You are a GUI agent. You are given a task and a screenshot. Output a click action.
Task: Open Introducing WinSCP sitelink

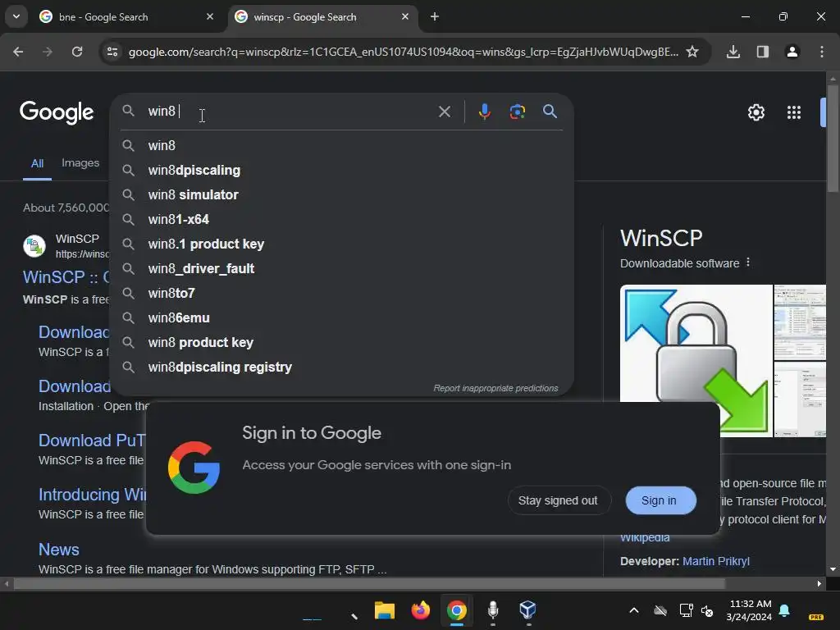92,494
